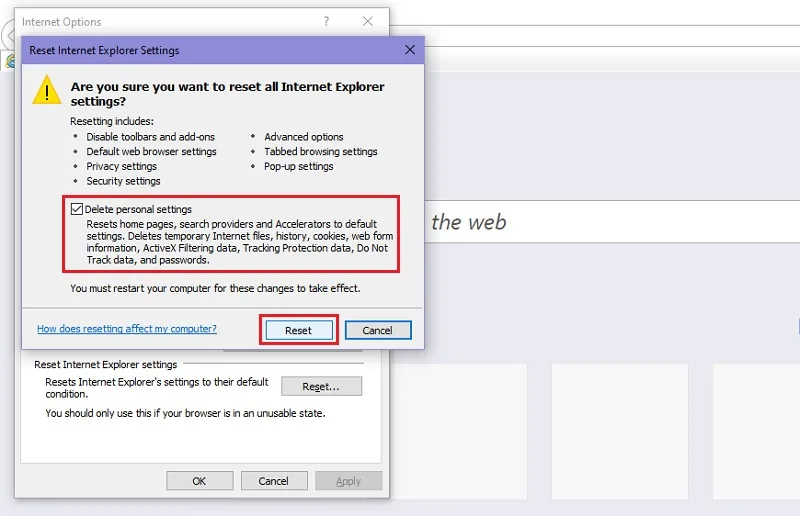Cancel the Reset Internet Explorer Settings dialog
Image resolution: width=800 pixels, height=516 pixels.
coord(378,330)
